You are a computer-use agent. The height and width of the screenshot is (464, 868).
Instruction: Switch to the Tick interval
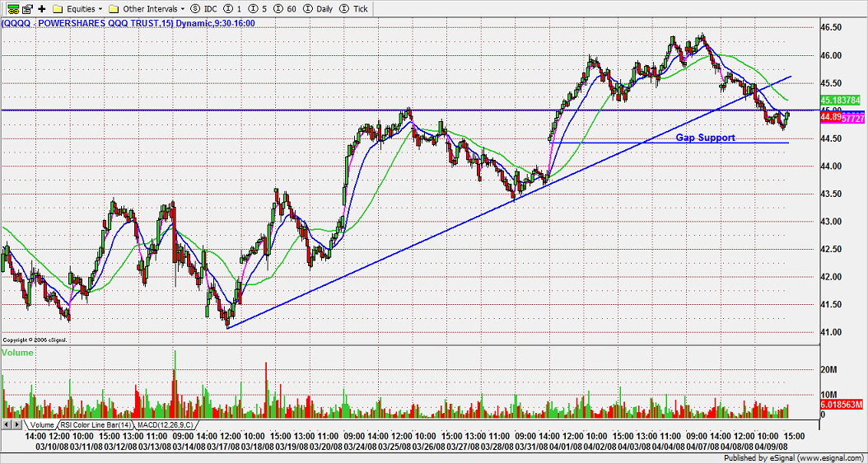click(352, 9)
